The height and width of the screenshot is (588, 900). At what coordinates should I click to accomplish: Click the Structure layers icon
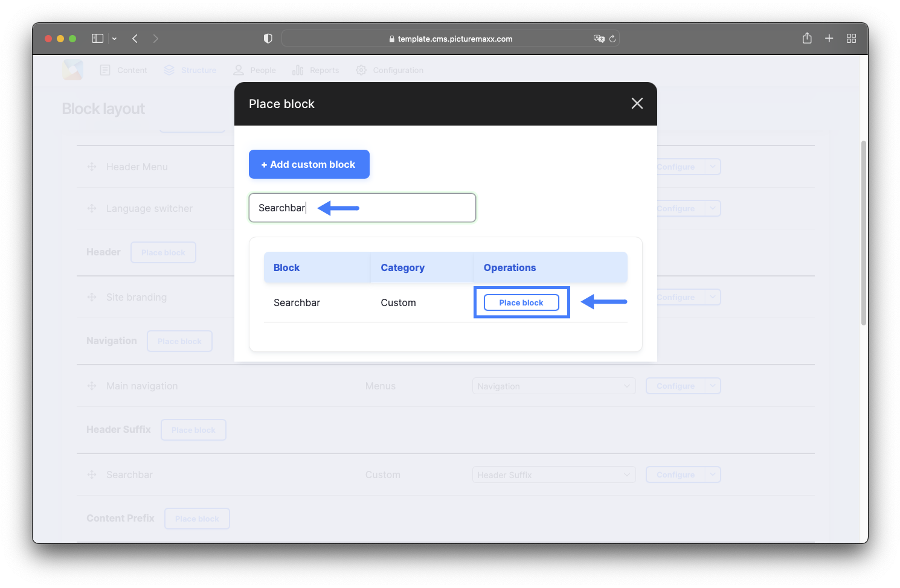pos(169,70)
